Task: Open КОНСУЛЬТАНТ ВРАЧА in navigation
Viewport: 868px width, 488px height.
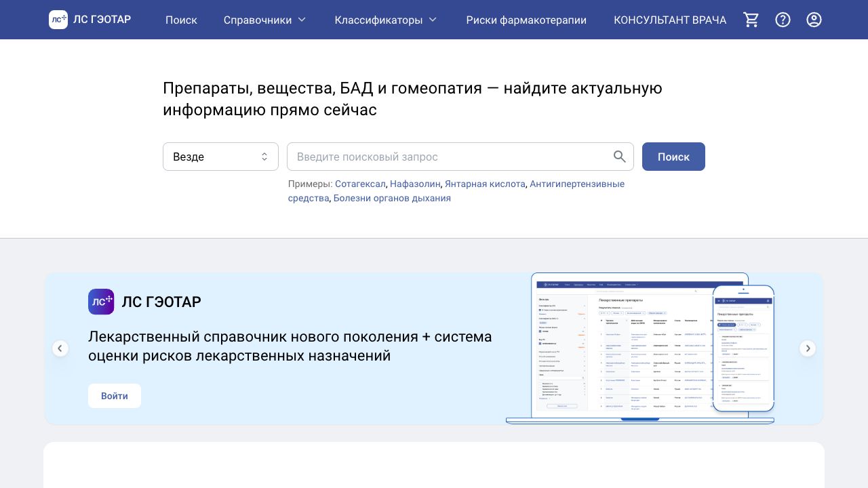Action: click(670, 20)
